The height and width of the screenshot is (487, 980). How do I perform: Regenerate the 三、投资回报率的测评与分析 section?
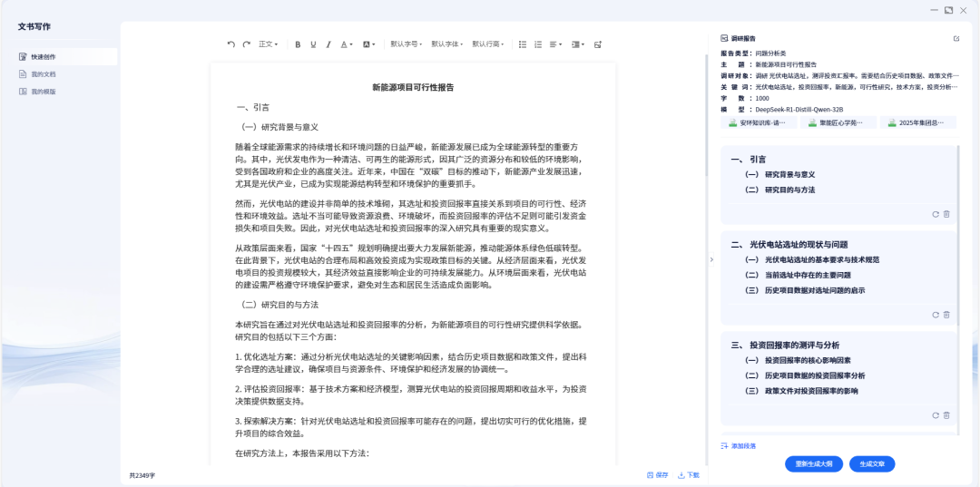tap(935, 415)
